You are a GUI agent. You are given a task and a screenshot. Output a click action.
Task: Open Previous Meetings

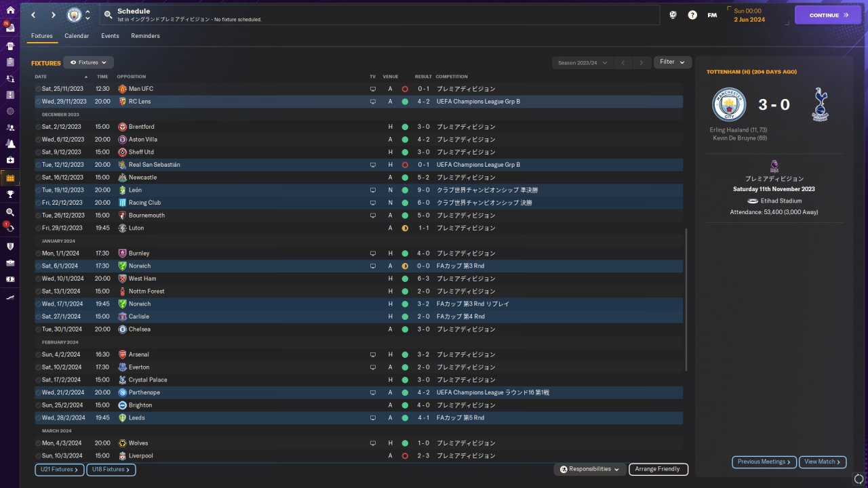point(764,462)
